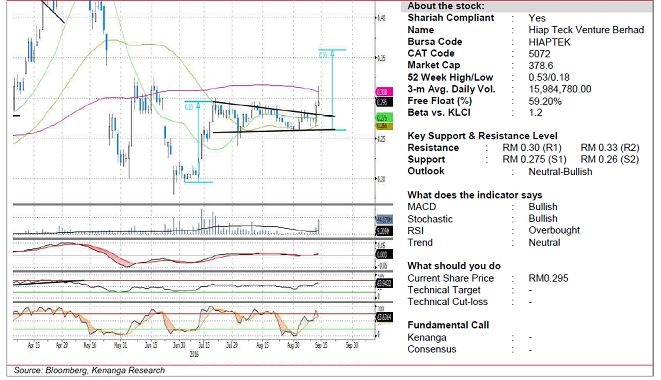Select Market Cap value '378.6'
Screen dimensions: 661x380
(x=541, y=66)
